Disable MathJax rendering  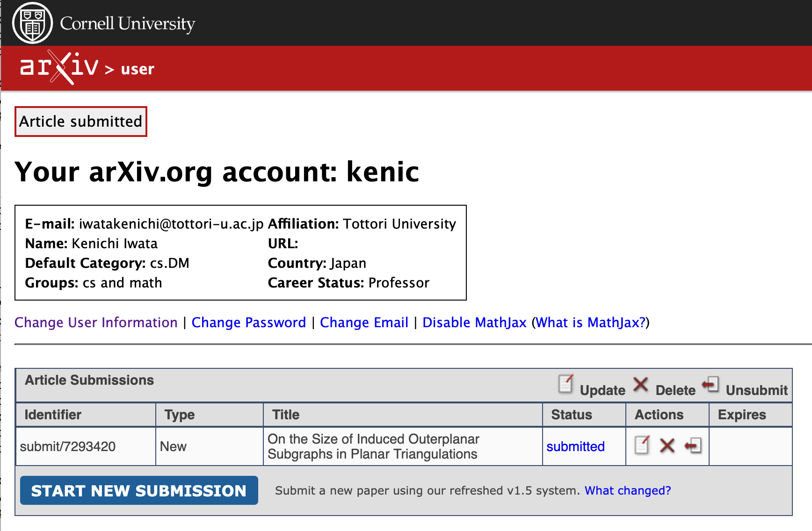pos(474,323)
